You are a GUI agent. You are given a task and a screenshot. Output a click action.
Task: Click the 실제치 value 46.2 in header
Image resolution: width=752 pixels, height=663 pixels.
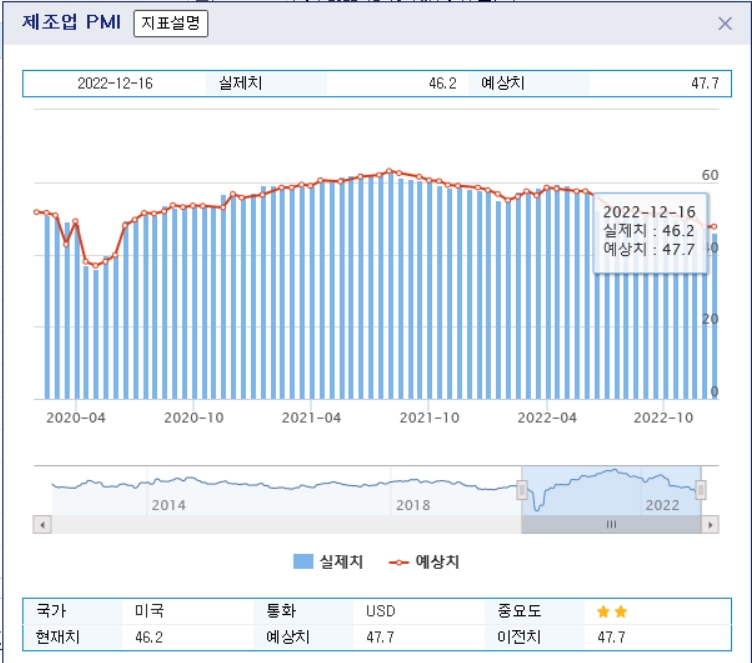[x=442, y=83]
